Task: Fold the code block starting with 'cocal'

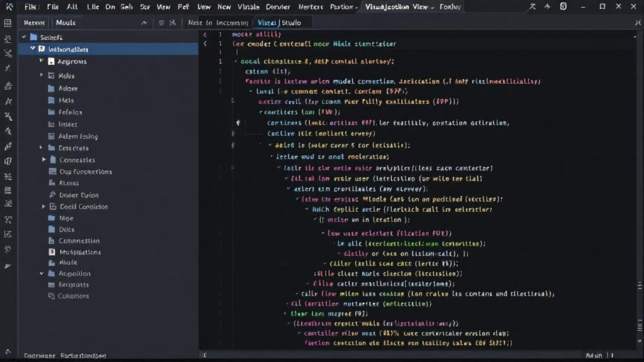Action: (236, 61)
